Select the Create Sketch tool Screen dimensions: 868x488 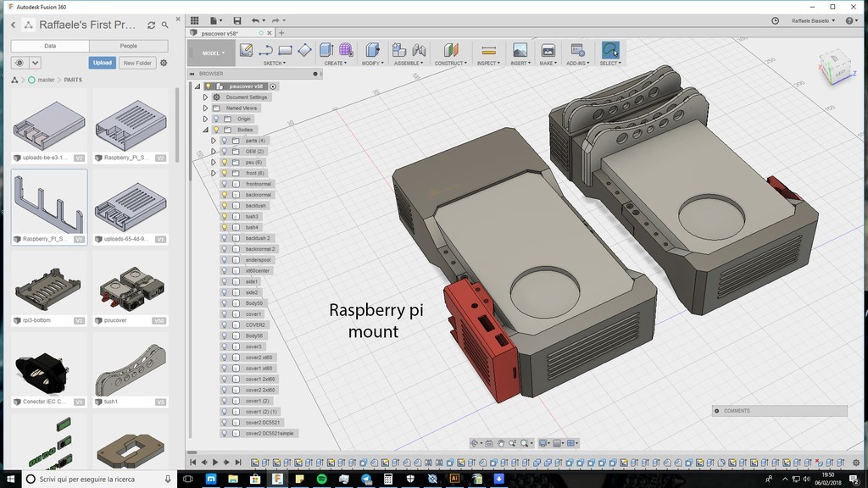coord(246,50)
